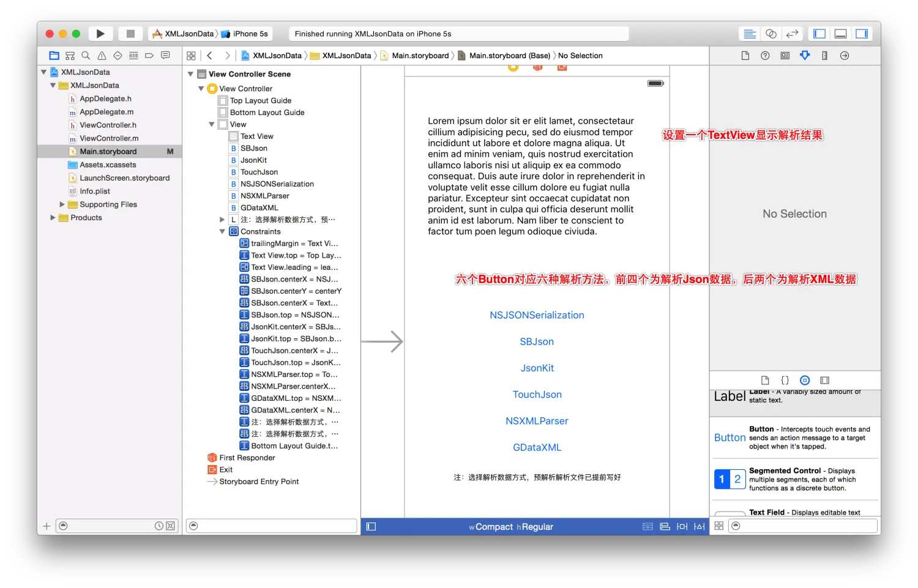This screenshot has width=918, height=588.
Task: Collapse the XMLJsonData project root
Action: click(x=43, y=72)
